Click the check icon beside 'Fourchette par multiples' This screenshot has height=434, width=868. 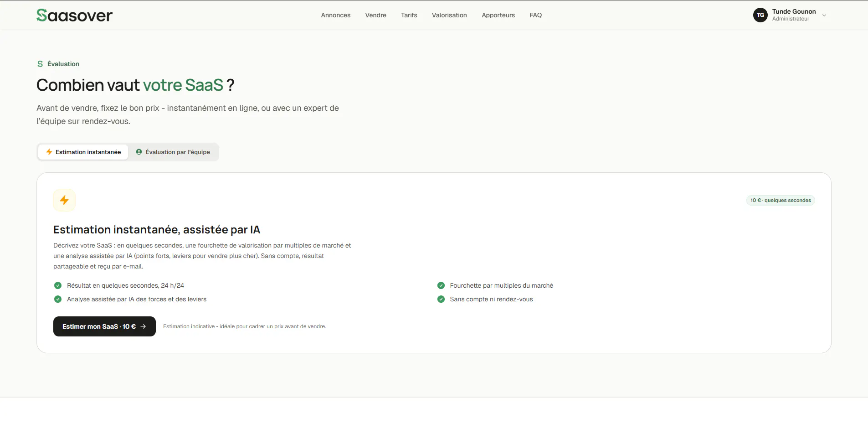pos(441,285)
